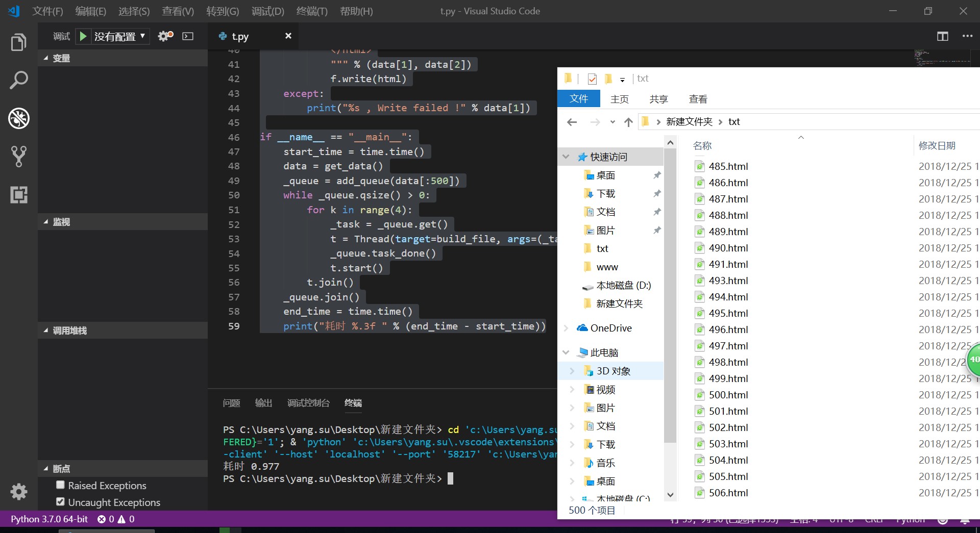Start debugging with the green play button

83,36
